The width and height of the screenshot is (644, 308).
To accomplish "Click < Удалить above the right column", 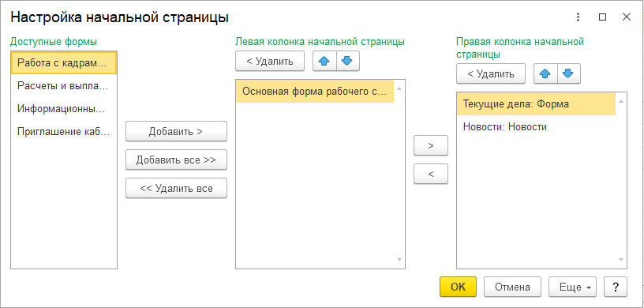I will pos(491,74).
